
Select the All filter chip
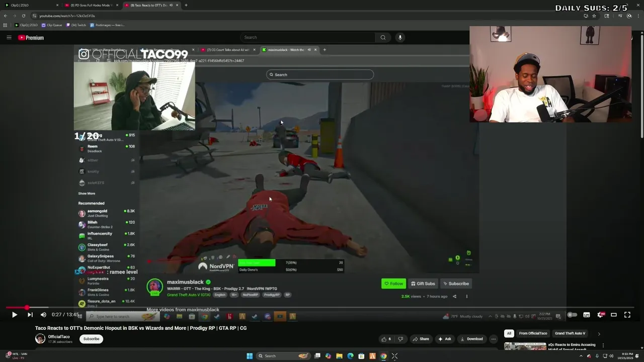pyautogui.click(x=509, y=333)
